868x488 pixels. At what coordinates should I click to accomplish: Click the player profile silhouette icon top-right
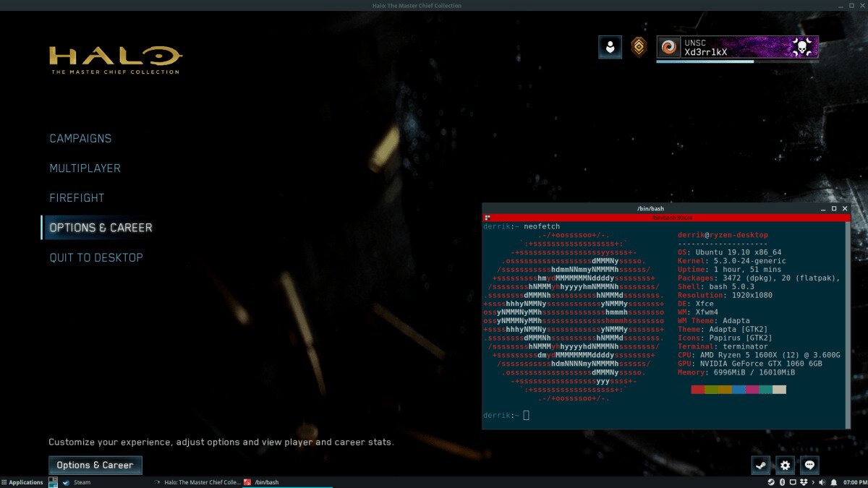(x=608, y=46)
